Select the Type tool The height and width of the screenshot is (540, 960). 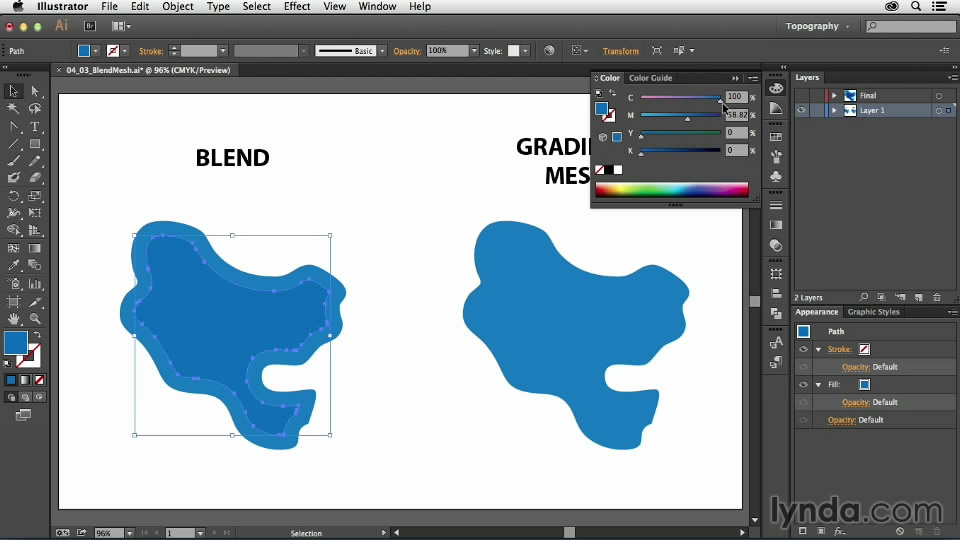click(35, 127)
